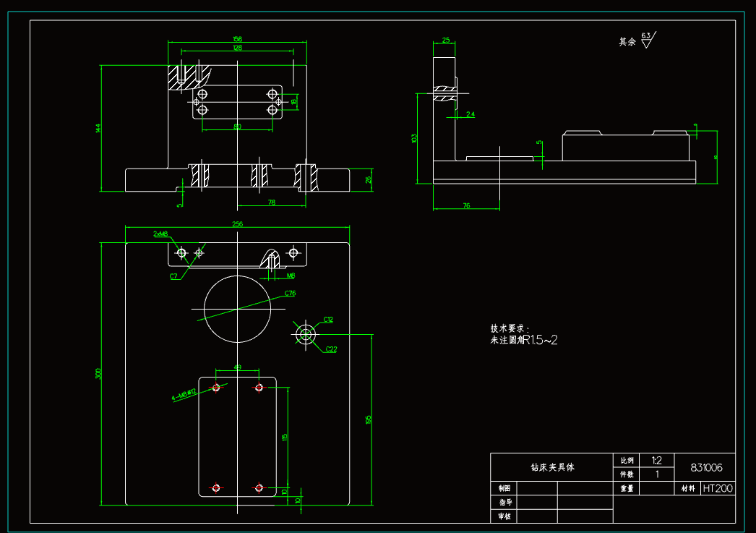Screen dimensions: 756x533
Task: Select the 25 dimension on side view
Action: click(x=446, y=40)
